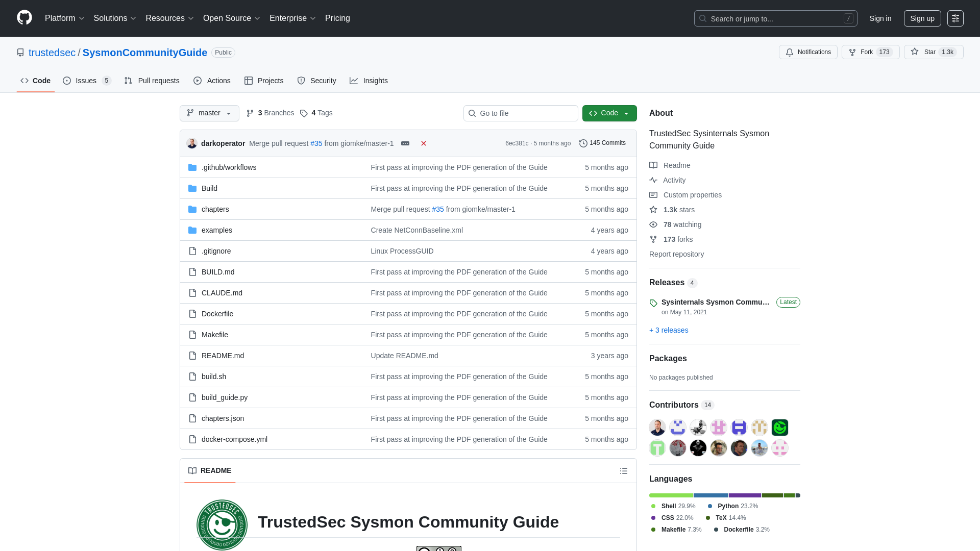
Task: Click the star icon near Star count
Action: tap(915, 52)
